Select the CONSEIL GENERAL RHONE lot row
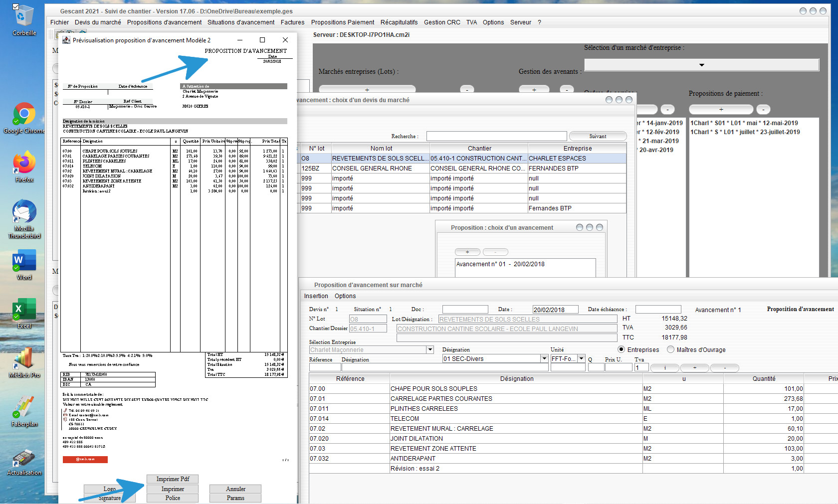The height and width of the screenshot is (504, 838). click(x=462, y=168)
